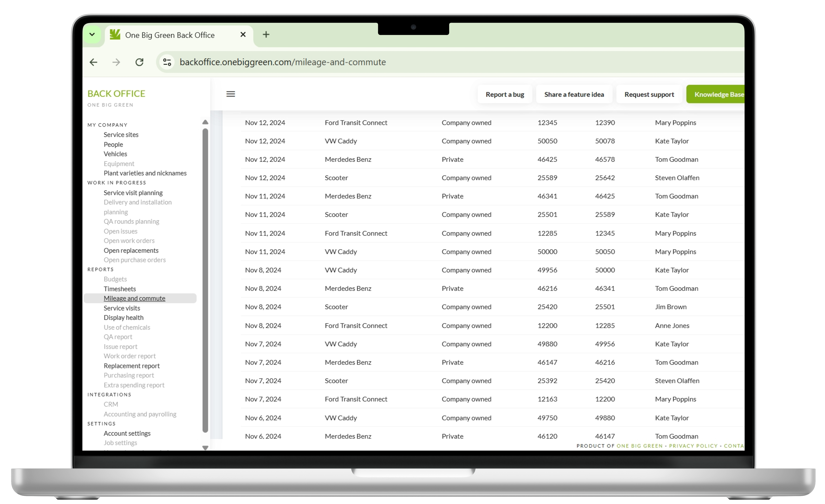The width and height of the screenshot is (825, 504).
Task: Click start mileage 12163
Action: 547,399
